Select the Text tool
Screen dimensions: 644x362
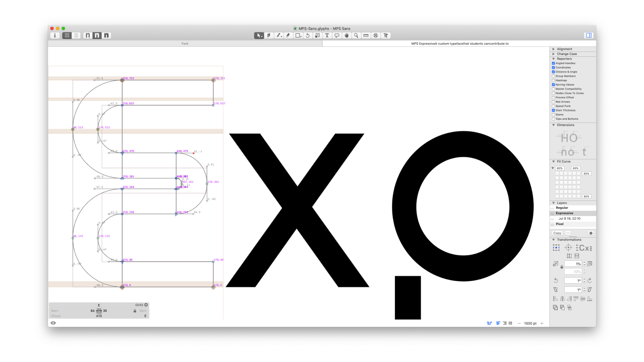327,36
